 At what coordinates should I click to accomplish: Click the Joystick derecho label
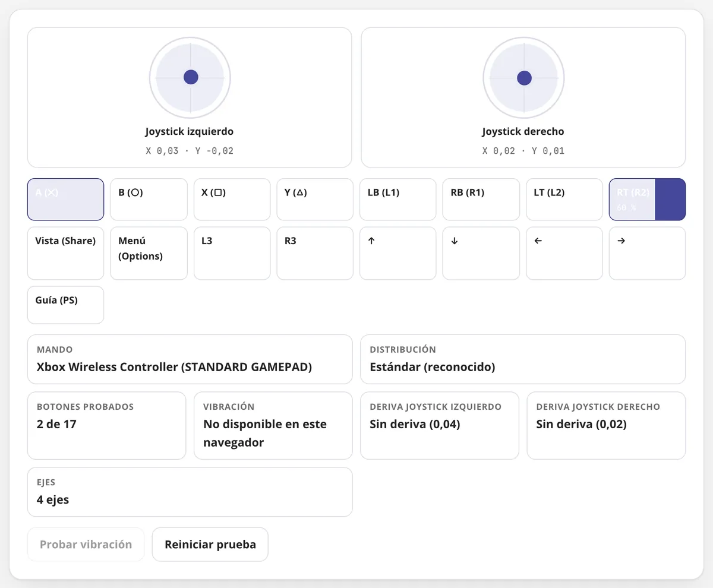coord(523,132)
